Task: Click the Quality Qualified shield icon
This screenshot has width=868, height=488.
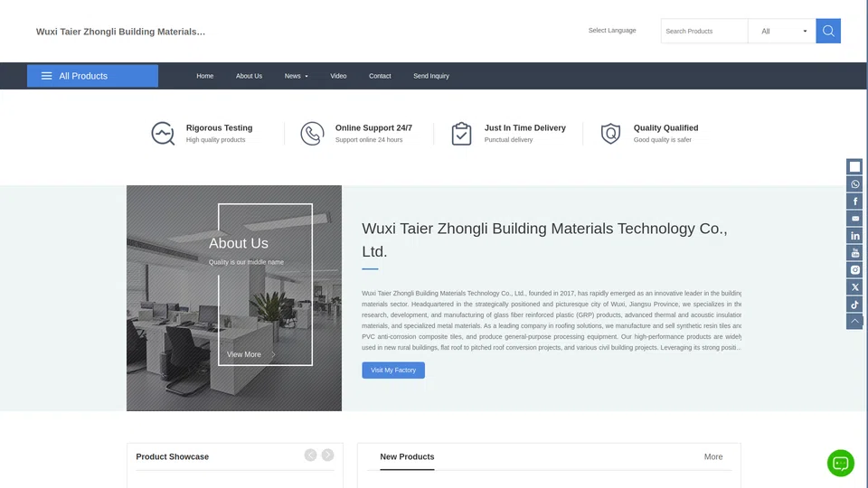Action: point(610,134)
